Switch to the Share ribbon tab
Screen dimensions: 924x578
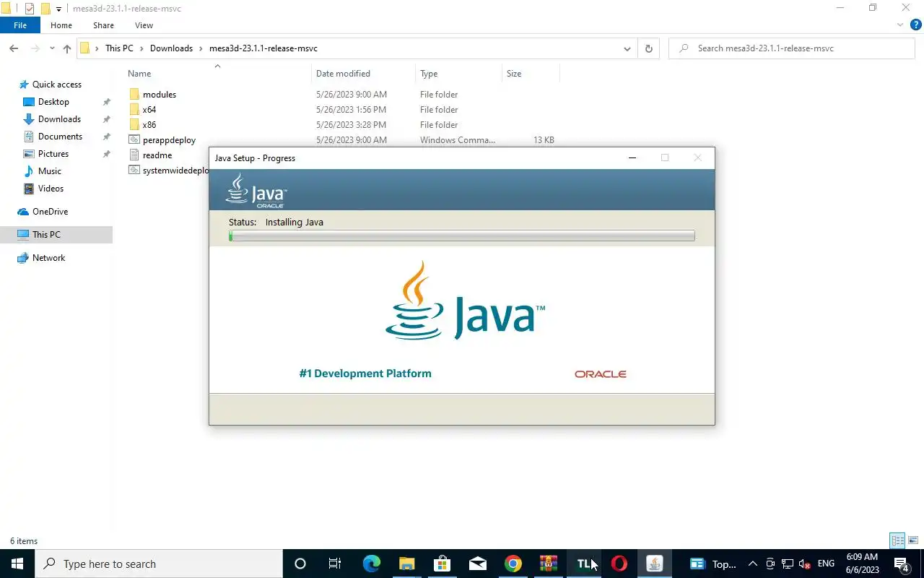103,25
